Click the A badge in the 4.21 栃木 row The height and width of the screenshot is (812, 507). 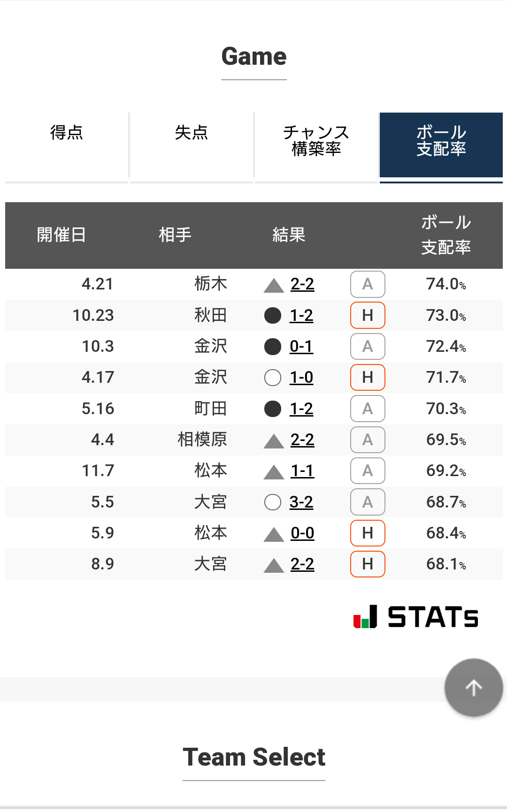[368, 284]
